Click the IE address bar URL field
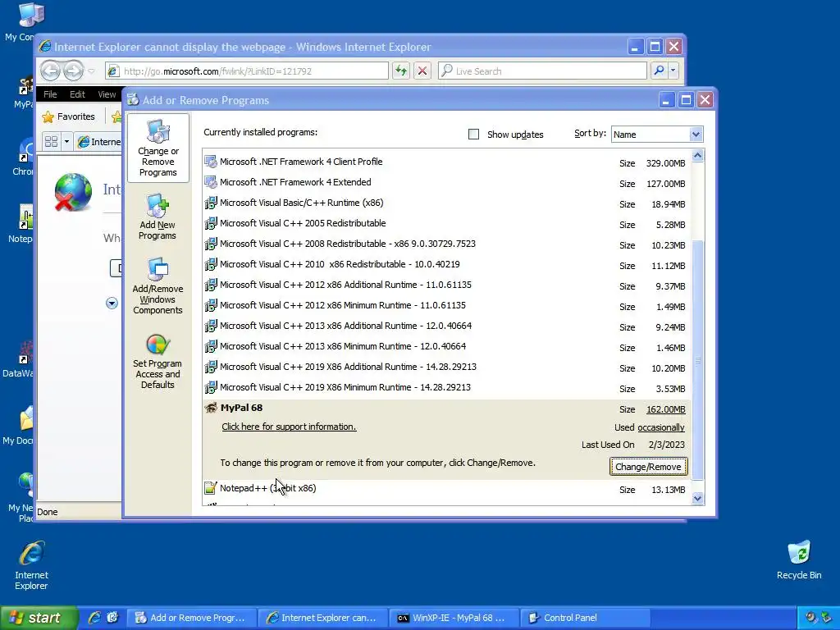Image resolution: width=840 pixels, height=630 pixels. coord(247,71)
